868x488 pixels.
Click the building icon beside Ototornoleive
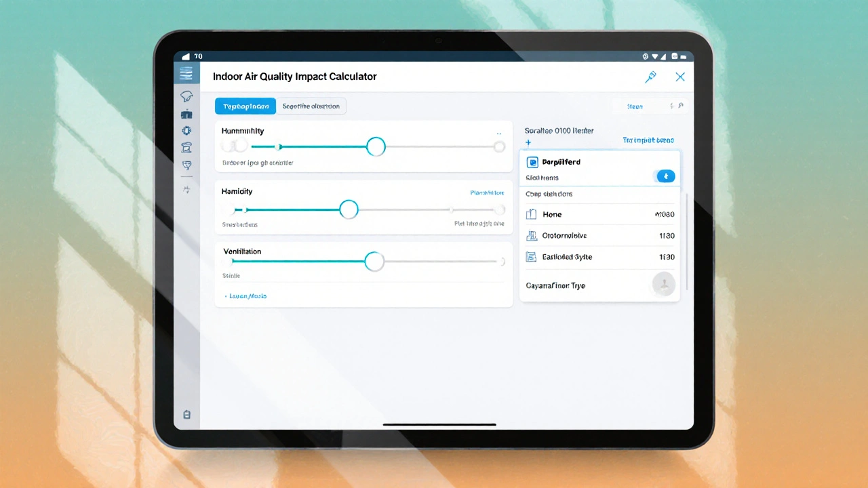pos(531,236)
